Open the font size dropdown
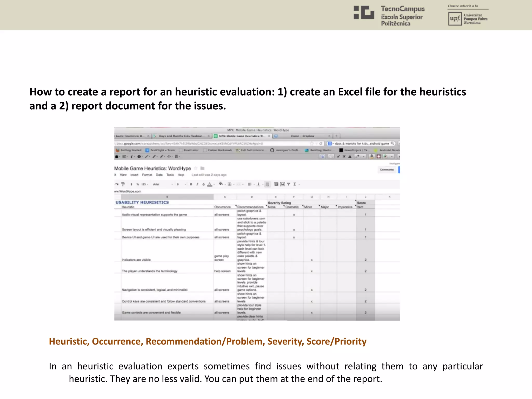 tap(182, 184)
